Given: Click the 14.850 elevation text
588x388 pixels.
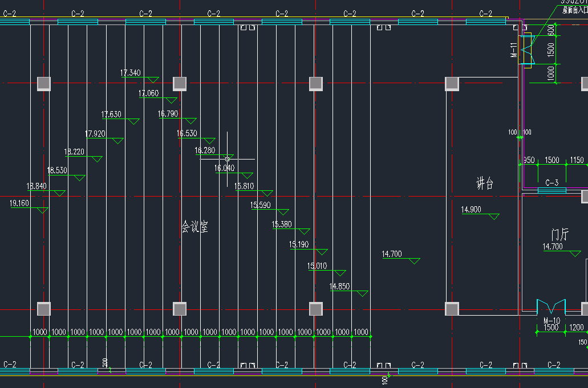Looking at the screenshot, I should click(x=340, y=287).
